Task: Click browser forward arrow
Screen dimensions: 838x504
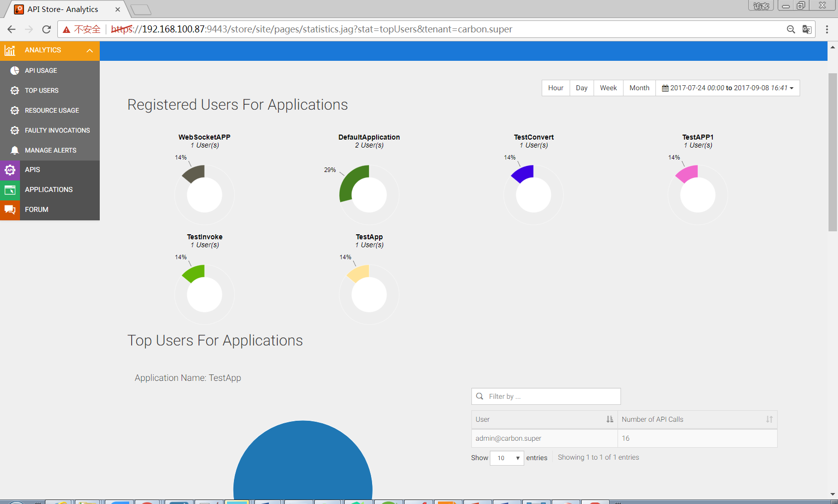Action: point(29,29)
